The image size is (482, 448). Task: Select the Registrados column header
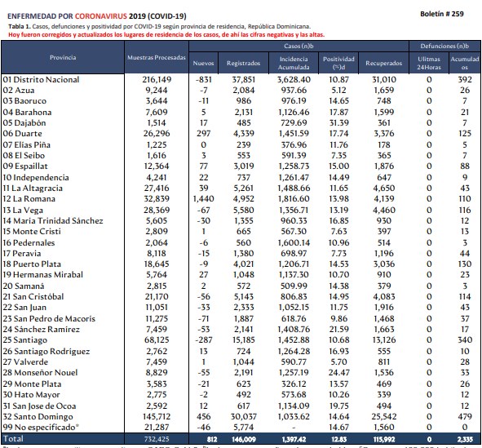[244, 63]
